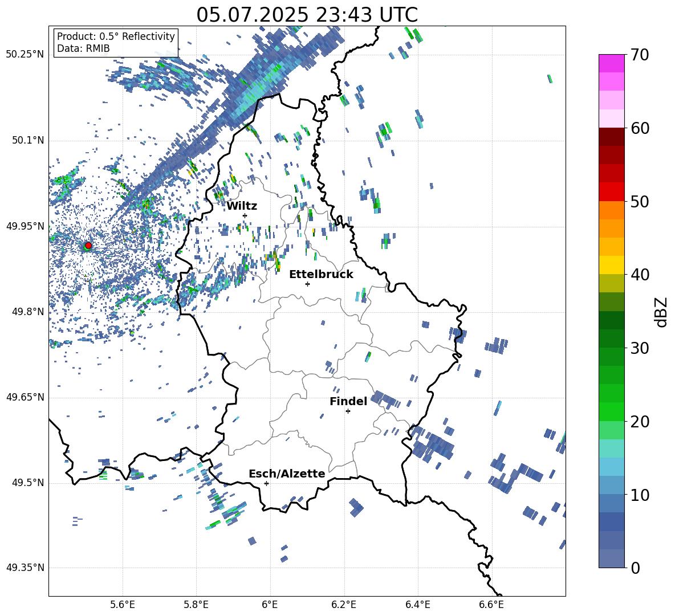The image size is (675, 616).
Task: Click the 50.1°N latitude label
Action: (28, 140)
